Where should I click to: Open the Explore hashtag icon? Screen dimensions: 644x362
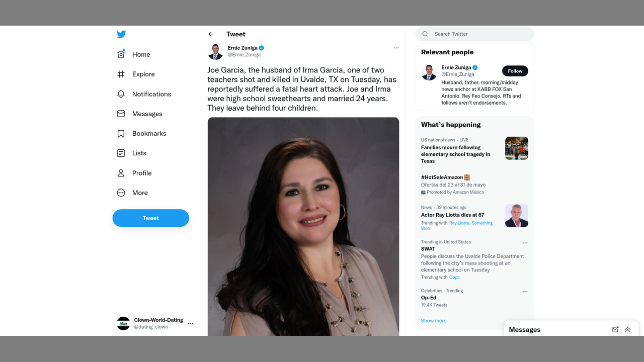[x=121, y=74]
